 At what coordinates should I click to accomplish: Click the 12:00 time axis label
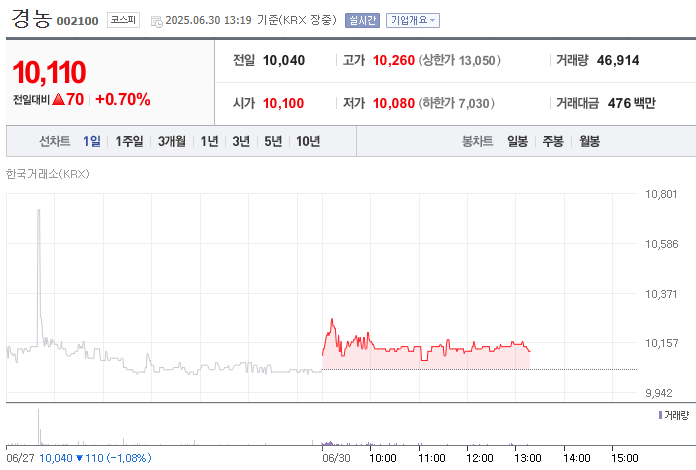(x=479, y=458)
